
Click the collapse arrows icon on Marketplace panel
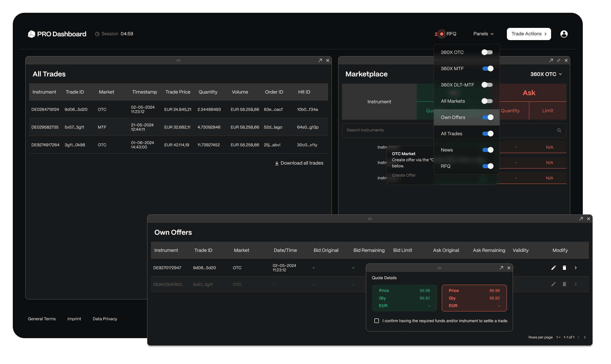tap(558, 60)
